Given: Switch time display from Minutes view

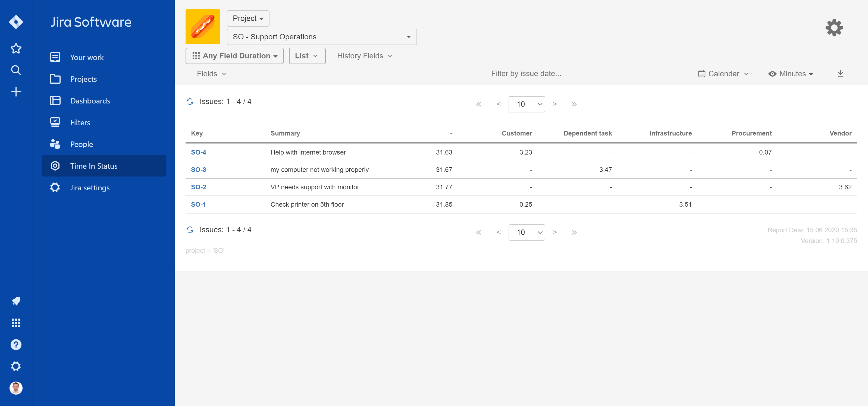Looking at the screenshot, I should pyautogui.click(x=791, y=74).
